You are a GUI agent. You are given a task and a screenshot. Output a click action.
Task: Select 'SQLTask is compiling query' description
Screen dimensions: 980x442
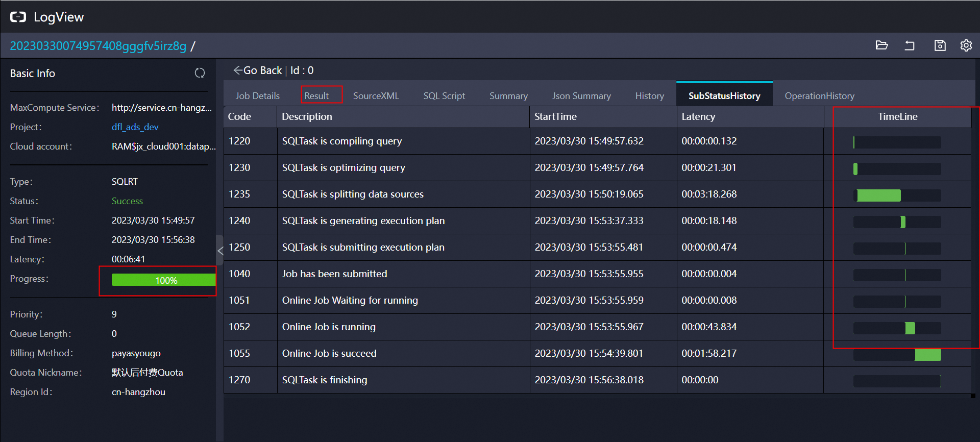tap(342, 141)
